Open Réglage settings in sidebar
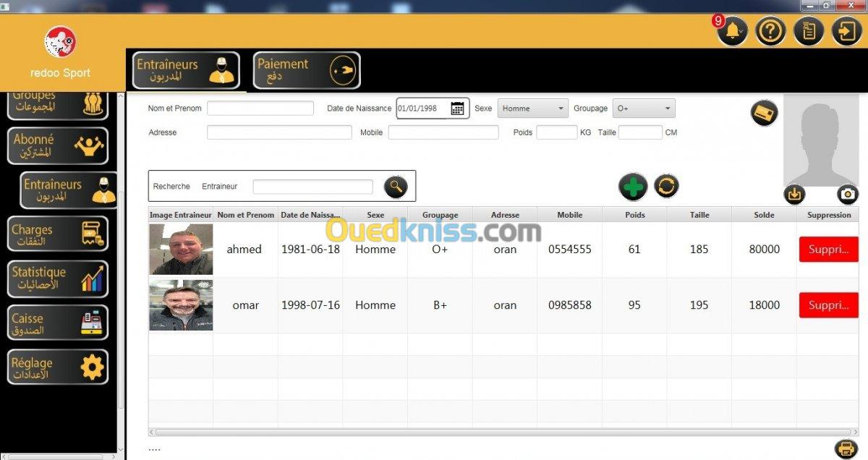The width and height of the screenshot is (868, 460). pos(59,367)
